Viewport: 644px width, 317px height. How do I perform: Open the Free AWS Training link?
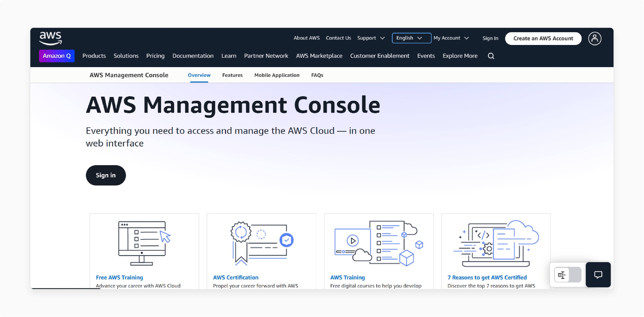(x=119, y=277)
